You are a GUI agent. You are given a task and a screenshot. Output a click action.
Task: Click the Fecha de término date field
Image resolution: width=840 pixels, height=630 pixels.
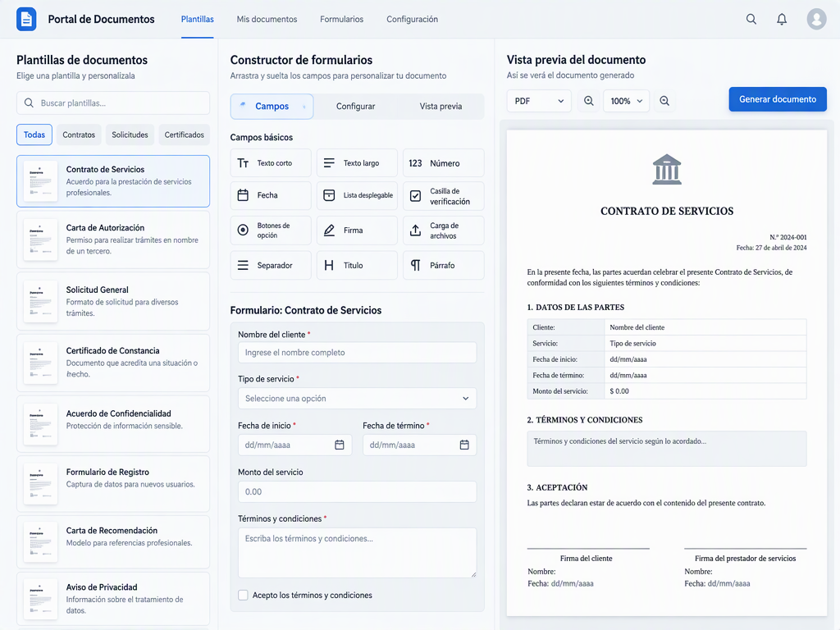pos(419,445)
